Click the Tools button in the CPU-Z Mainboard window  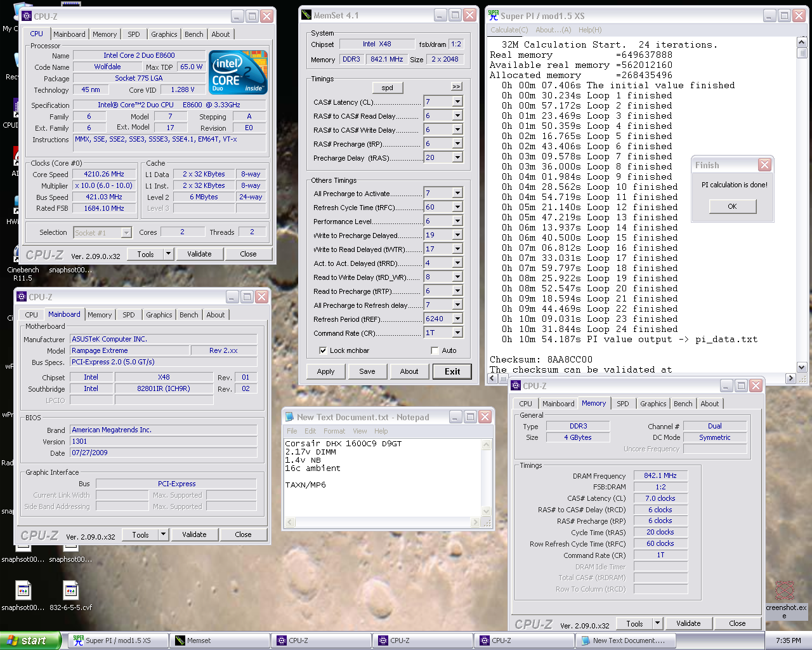click(141, 534)
